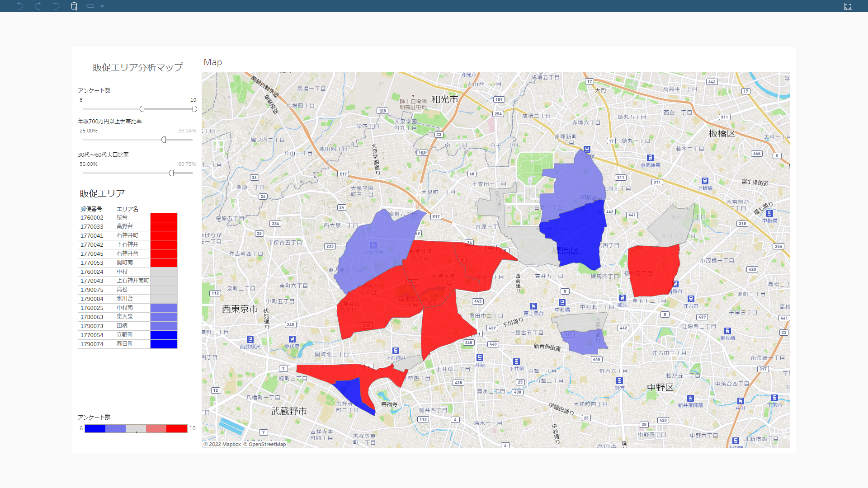Click the red swatch next to 関町南

(164, 263)
